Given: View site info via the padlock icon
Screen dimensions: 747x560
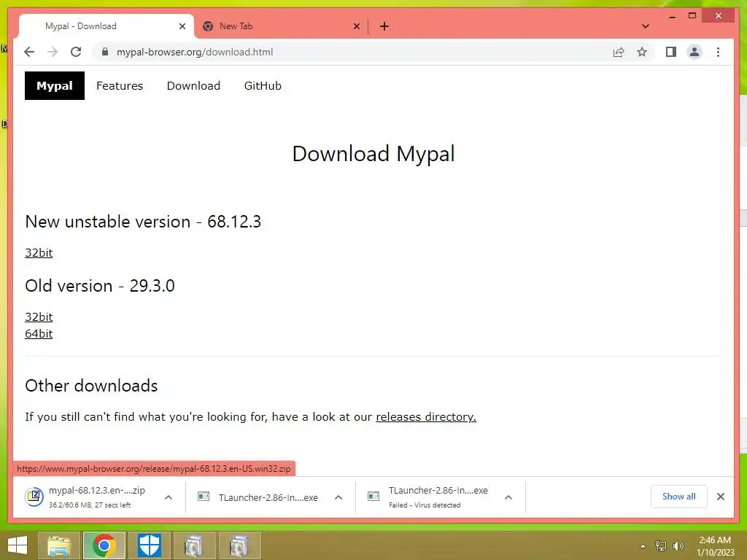Looking at the screenshot, I should pyautogui.click(x=105, y=52).
